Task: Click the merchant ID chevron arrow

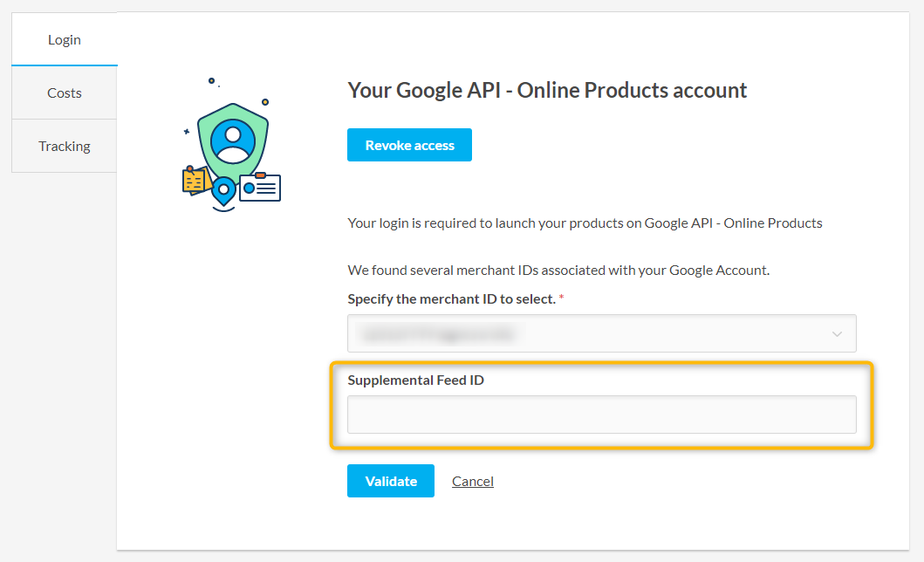Action: point(837,334)
